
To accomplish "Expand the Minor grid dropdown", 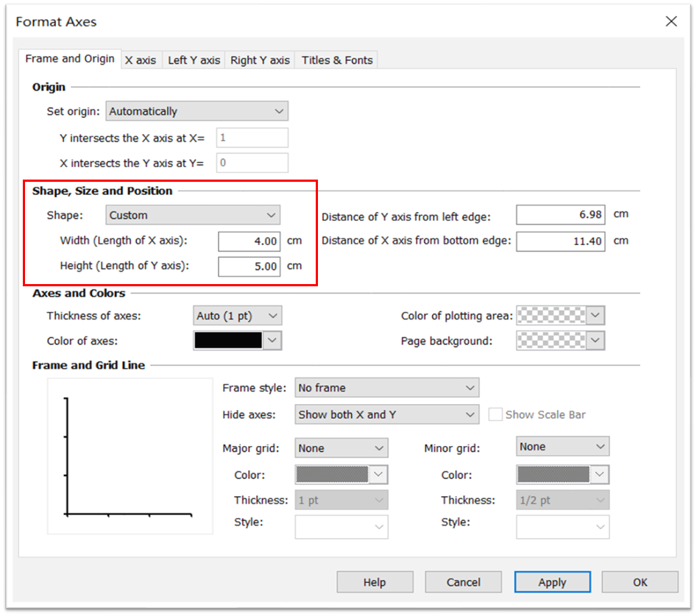I will pos(563,446).
